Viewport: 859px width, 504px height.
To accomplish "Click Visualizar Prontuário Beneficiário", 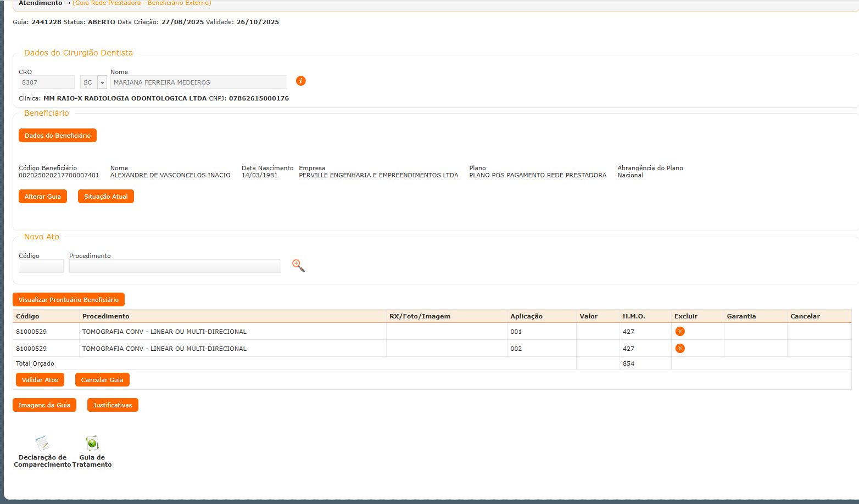I will pos(69,300).
